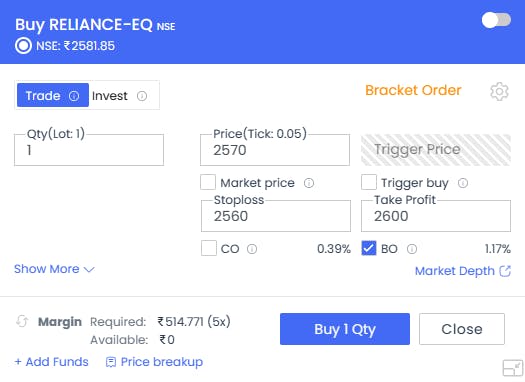
Task: Uncheck the BO checkbox
Action: click(369, 248)
